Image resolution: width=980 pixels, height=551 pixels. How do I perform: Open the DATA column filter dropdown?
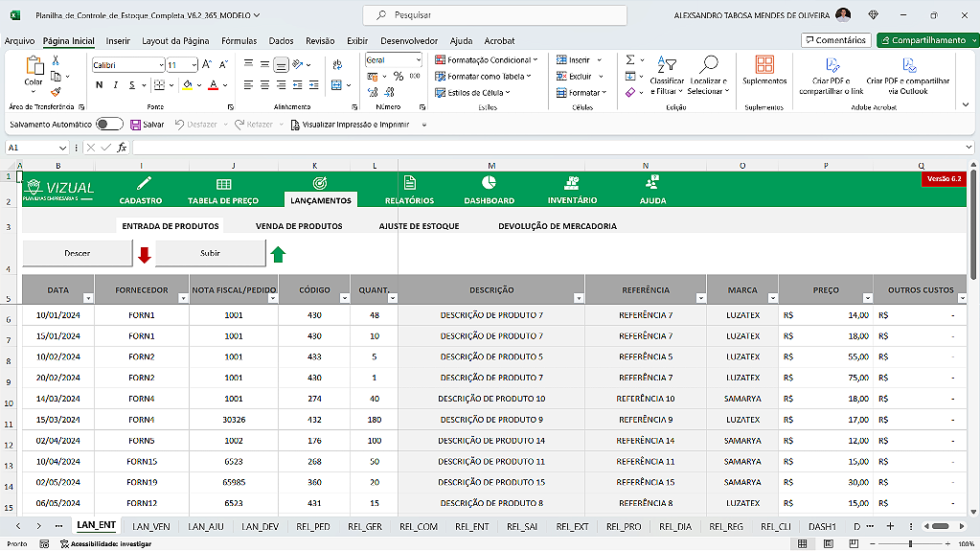click(x=88, y=298)
